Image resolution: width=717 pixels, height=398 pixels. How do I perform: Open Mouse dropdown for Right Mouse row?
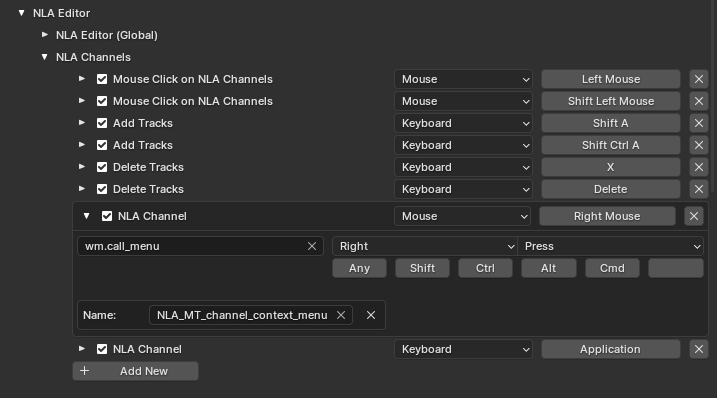(x=462, y=216)
